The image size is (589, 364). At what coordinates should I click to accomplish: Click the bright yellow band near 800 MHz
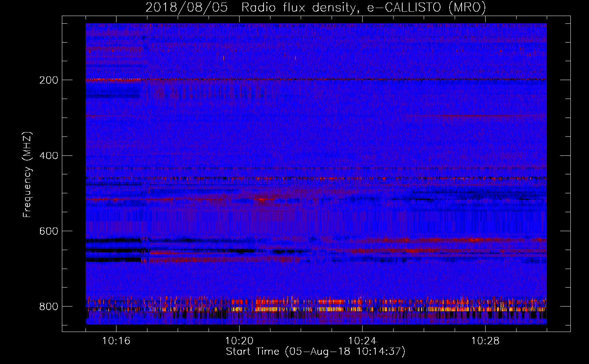coord(316,309)
